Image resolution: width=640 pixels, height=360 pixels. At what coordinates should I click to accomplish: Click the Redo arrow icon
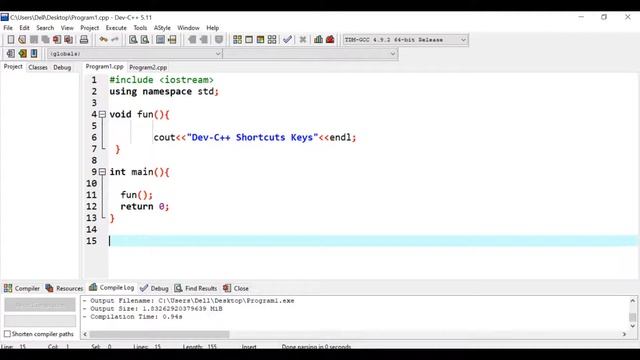click(115, 40)
